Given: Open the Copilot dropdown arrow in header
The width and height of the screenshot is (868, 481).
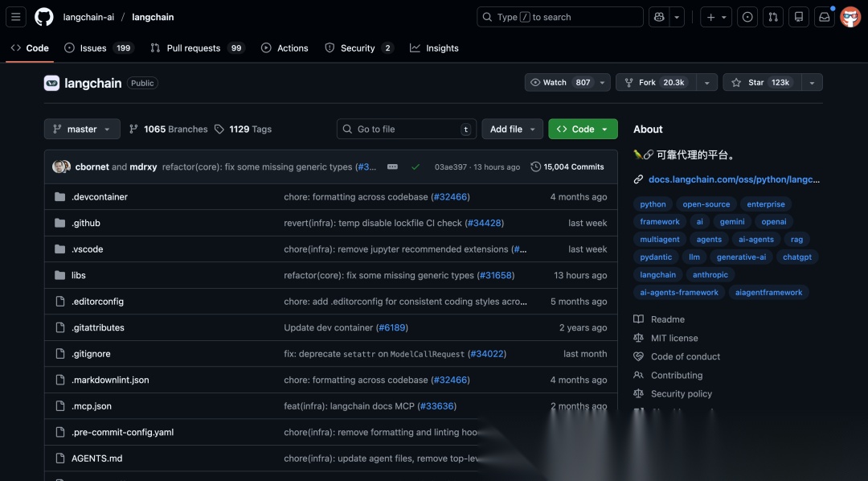Looking at the screenshot, I should [x=677, y=17].
